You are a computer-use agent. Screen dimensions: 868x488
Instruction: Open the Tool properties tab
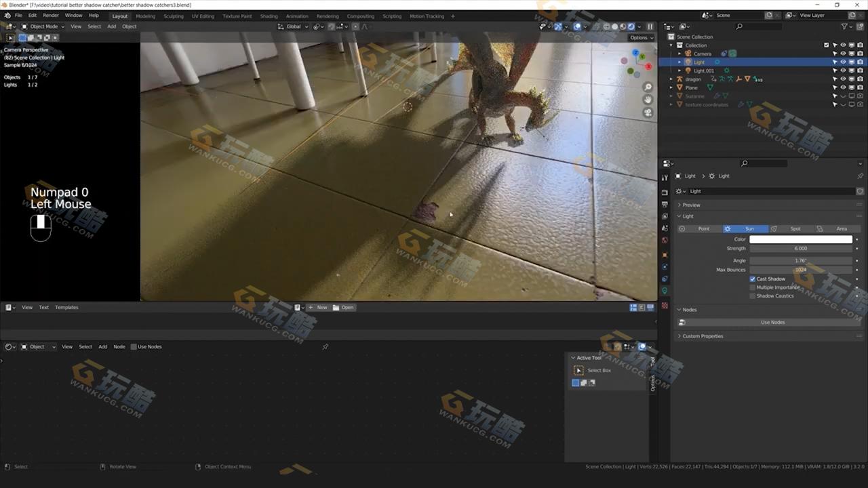665,178
